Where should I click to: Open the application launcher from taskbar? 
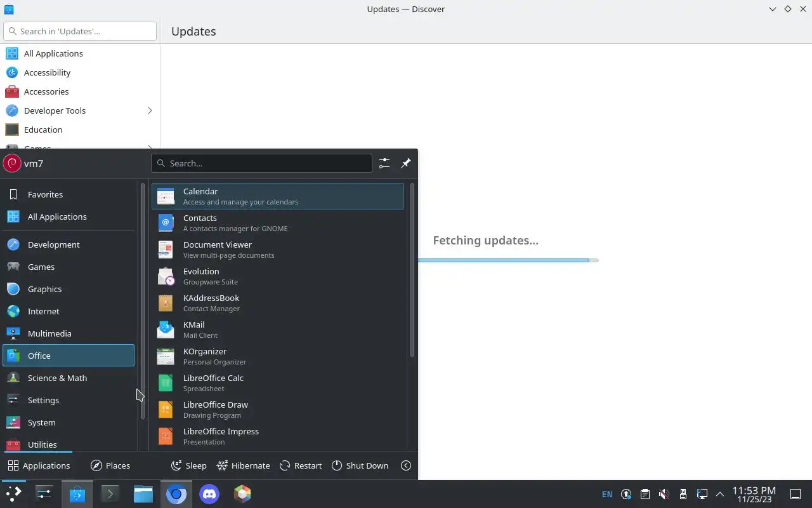14,494
